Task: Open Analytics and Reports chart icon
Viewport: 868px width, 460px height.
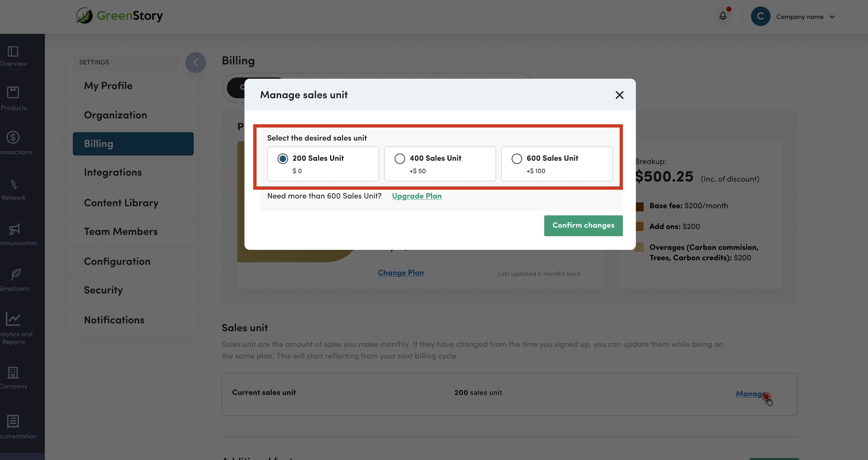Action: pyautogui.click(x=13, y=319)
